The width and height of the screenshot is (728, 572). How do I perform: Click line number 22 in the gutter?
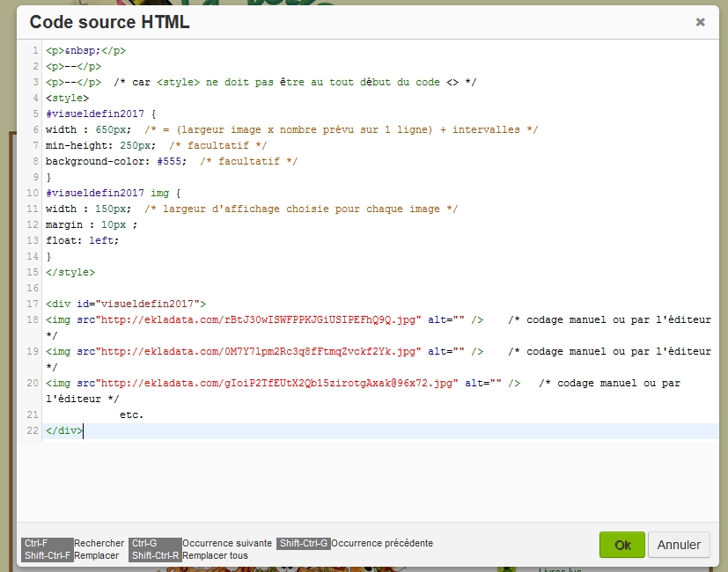(x=33, y=431)
